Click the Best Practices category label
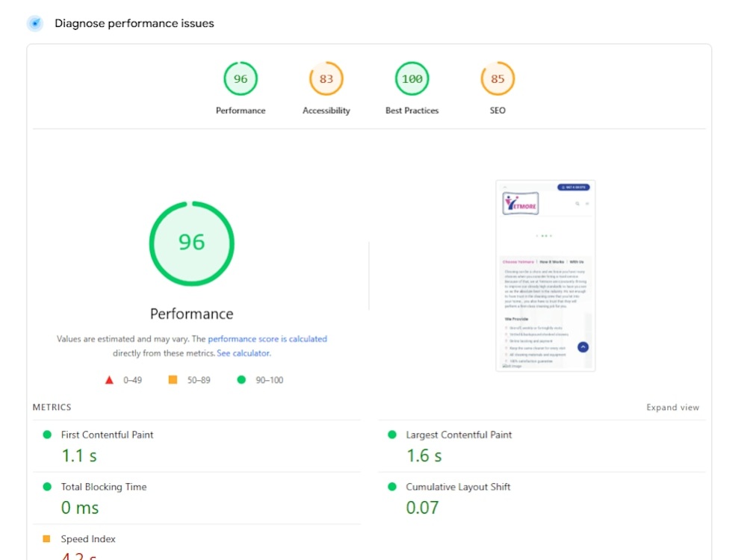The width and height of the screenshot is (747, 560). (412, 111)
